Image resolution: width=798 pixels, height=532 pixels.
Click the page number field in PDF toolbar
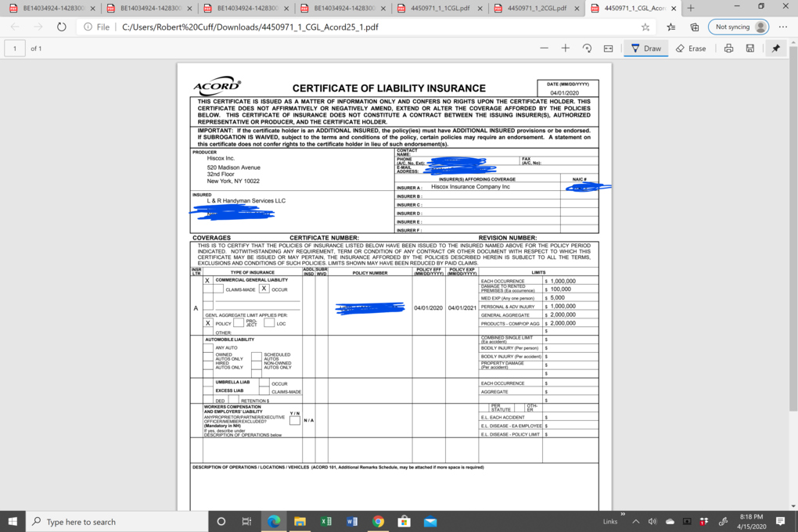(x=15, y=49)
